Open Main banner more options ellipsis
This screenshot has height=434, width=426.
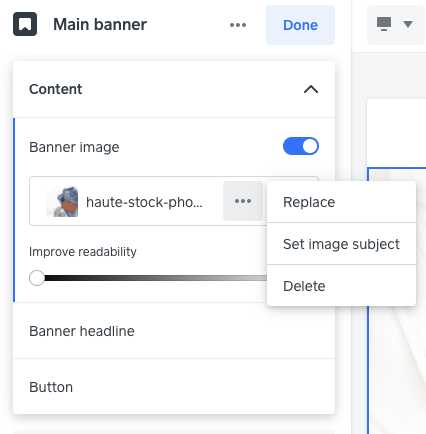pyautogui.click(x=238, y=25)
